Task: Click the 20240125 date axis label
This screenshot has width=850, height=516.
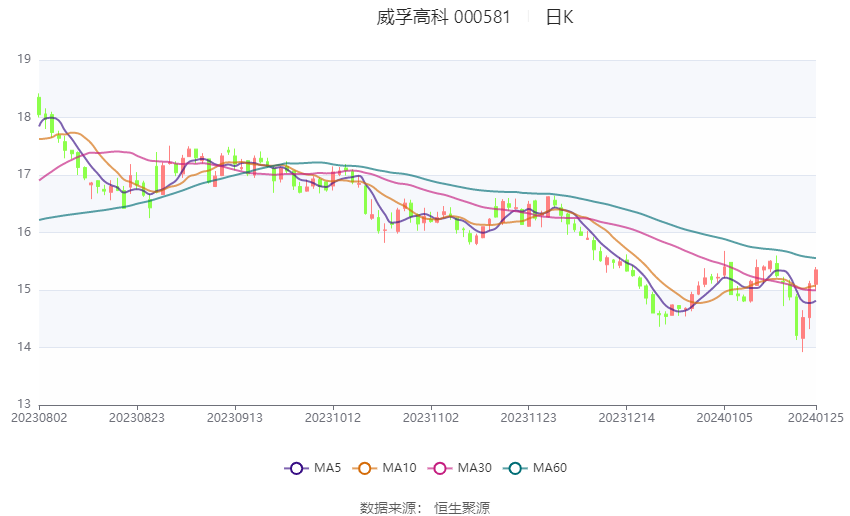Action: click(816, 418)
